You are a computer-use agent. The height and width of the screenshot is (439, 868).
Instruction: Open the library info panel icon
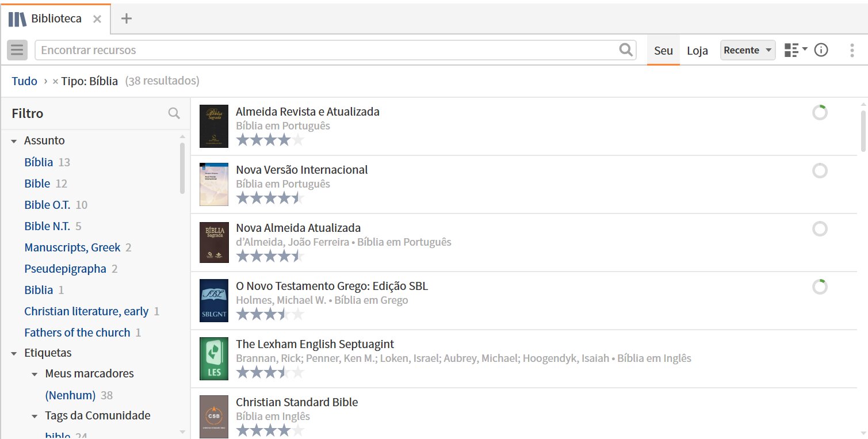[x=821, y=50]
